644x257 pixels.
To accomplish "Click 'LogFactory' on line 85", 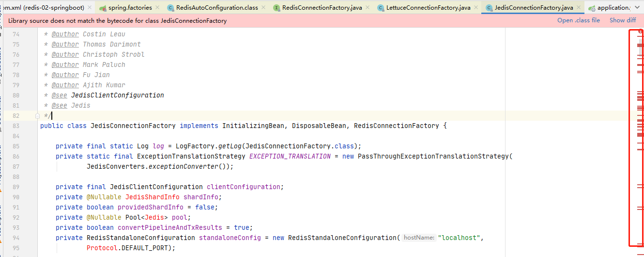I will pos(195,146).
